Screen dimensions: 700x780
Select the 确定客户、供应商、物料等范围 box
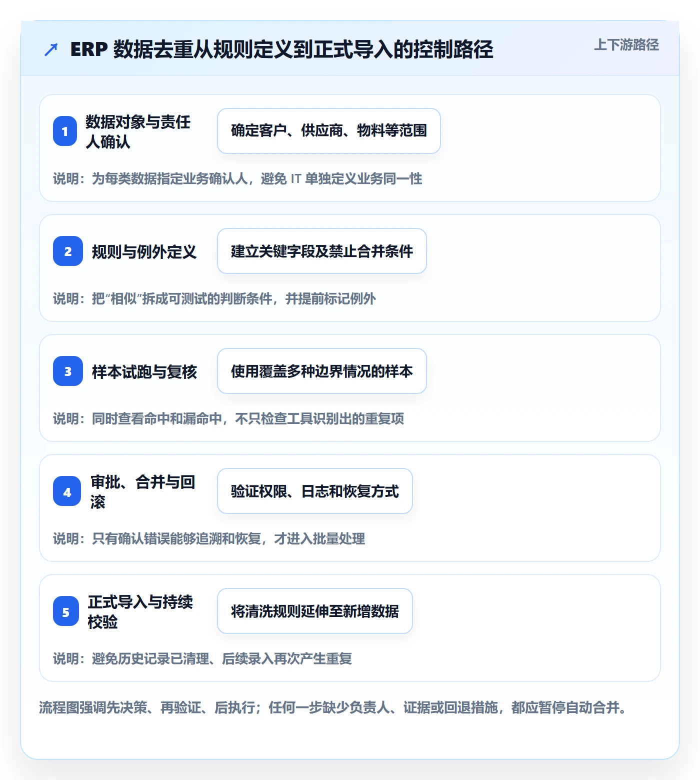pos(329,131)
